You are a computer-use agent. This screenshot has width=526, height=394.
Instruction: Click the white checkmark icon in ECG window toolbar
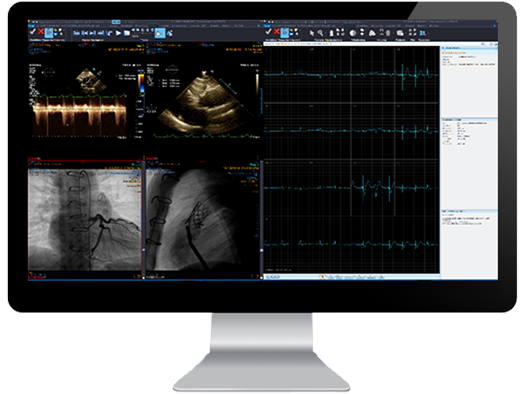tap(268, 32)
